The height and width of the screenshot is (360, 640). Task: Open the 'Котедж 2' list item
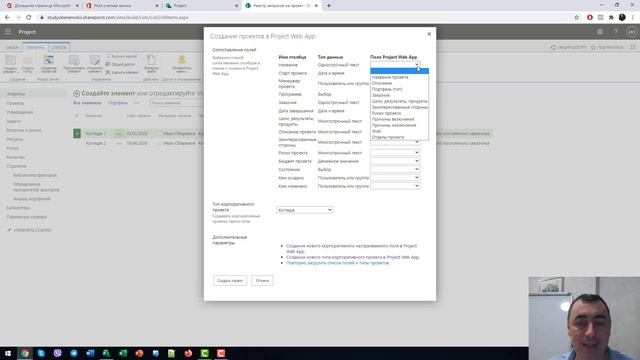point(96,143)
